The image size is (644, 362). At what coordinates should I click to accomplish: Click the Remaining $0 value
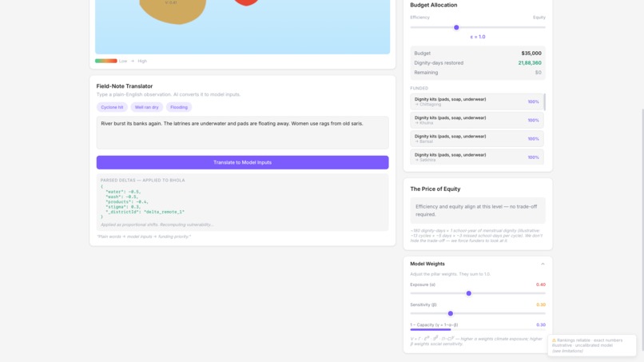point(538,72)
